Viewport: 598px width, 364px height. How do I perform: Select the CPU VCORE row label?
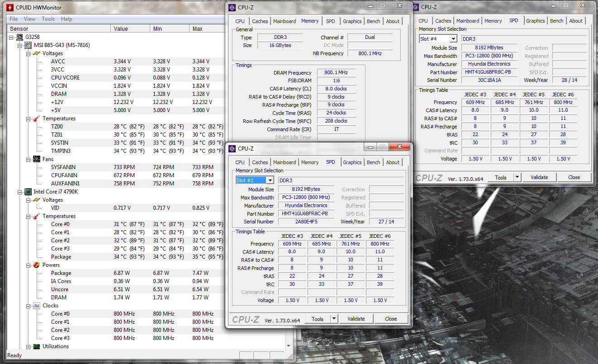(65, 78)
